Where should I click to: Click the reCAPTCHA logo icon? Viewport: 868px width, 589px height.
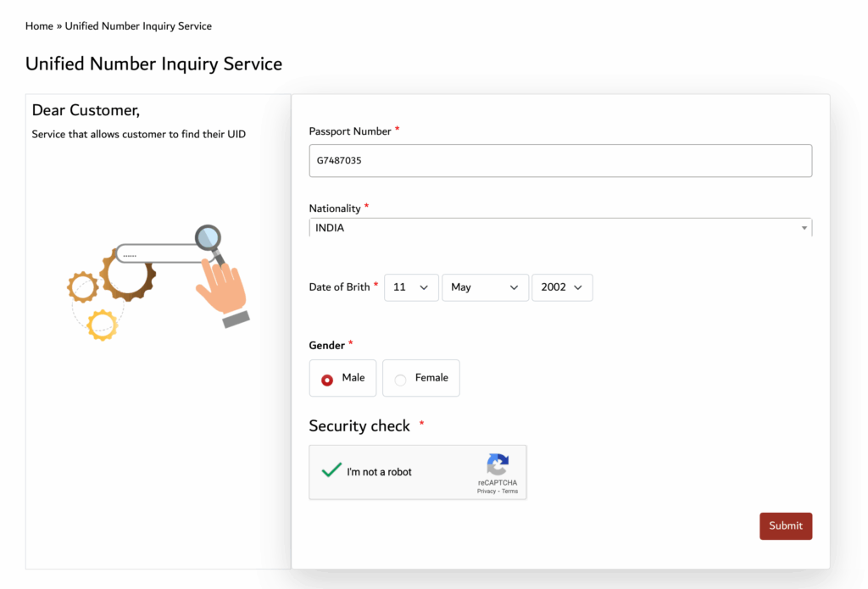498,464
